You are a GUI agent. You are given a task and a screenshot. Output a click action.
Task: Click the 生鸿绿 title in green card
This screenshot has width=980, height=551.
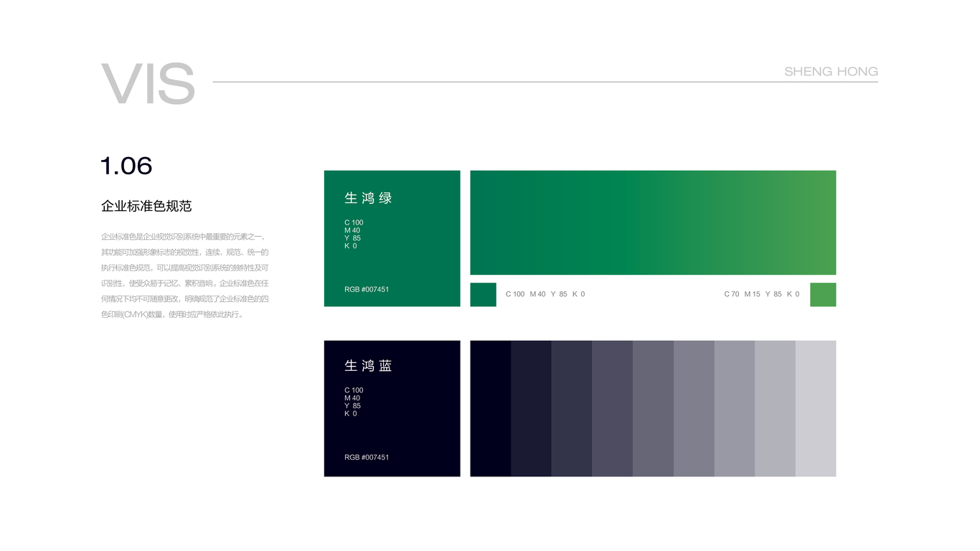pyautogui.click(x=368, y=198)
